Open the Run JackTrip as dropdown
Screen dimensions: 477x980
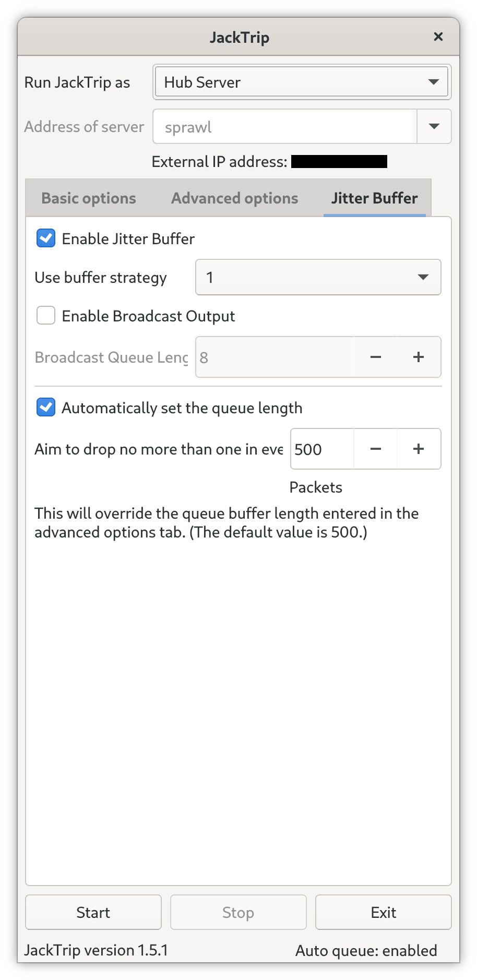pos(302,82)
